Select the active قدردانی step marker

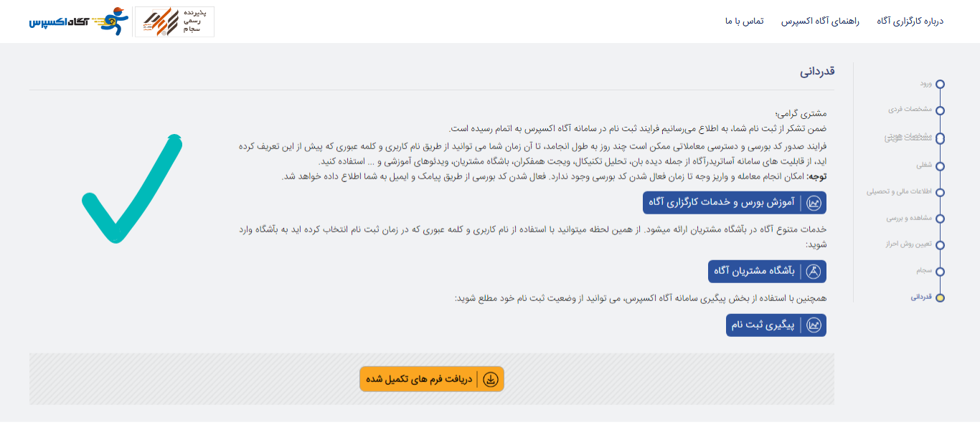[940, 297]
